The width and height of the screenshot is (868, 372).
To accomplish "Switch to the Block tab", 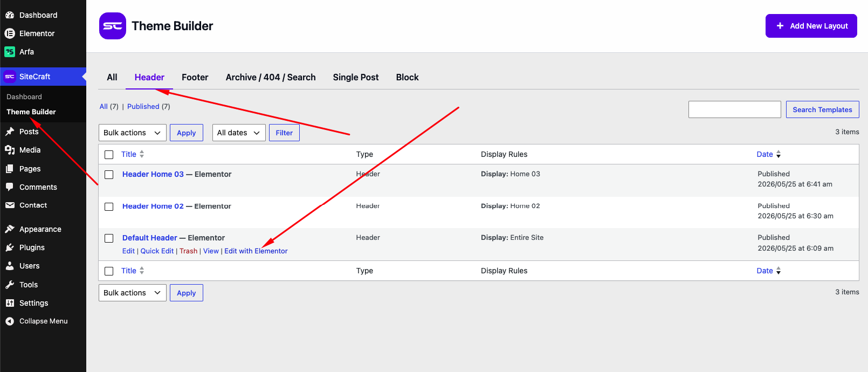I will (x=408, y=77).
